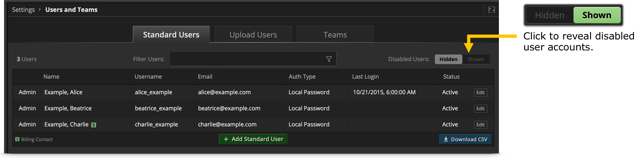
Task: Click the Download CSV button
Action: click(465, 139)
